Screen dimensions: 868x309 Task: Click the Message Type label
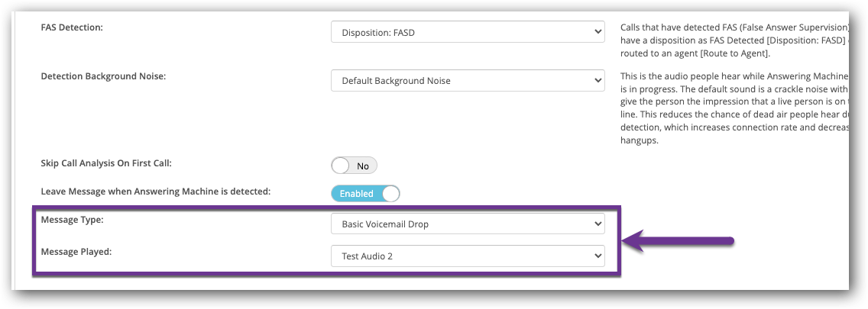tap(72, 220)
